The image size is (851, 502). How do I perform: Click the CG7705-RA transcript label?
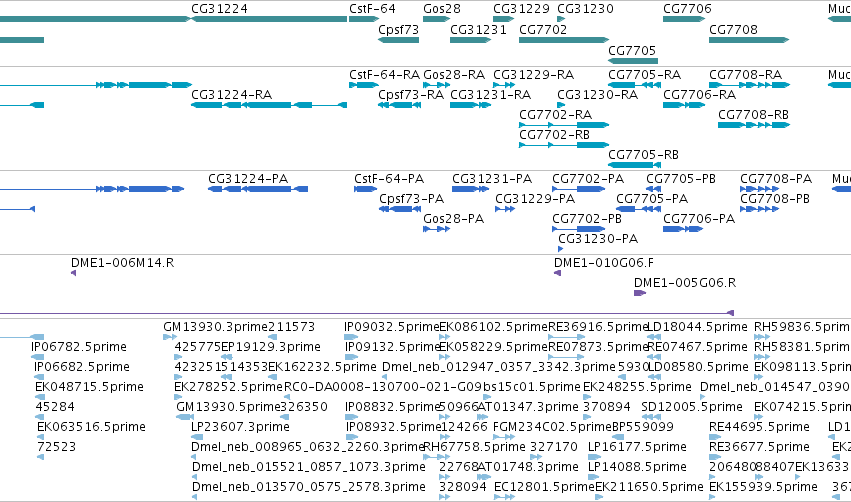[x=645, y=74]
